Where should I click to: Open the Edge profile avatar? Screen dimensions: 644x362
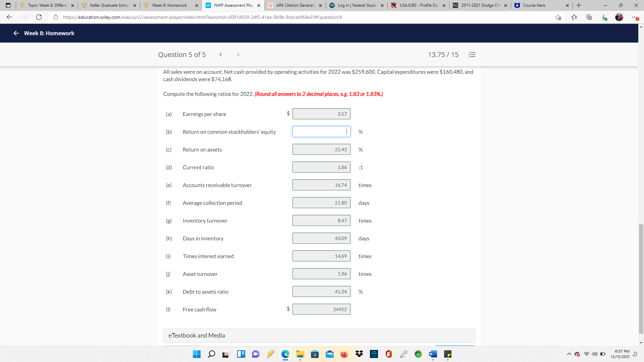pos(620,17)
